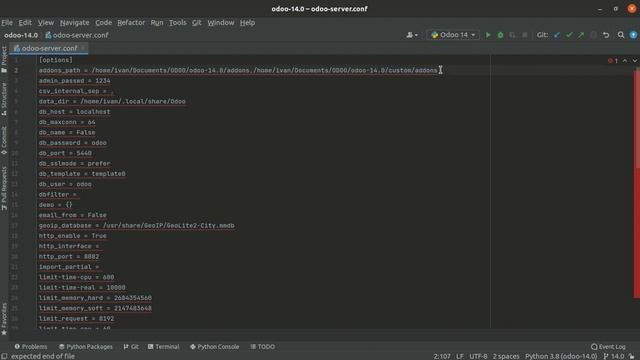Click the 2:107 cursor position indicator
The height and width of the screenshot is (360, 640).
[442, 356]
